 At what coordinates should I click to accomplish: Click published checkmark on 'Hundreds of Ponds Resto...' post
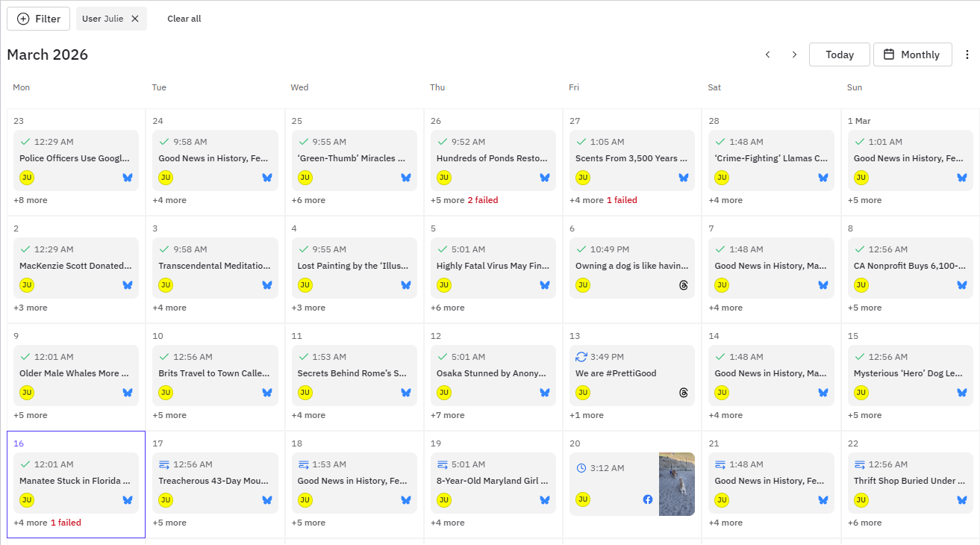coord(443,142)
